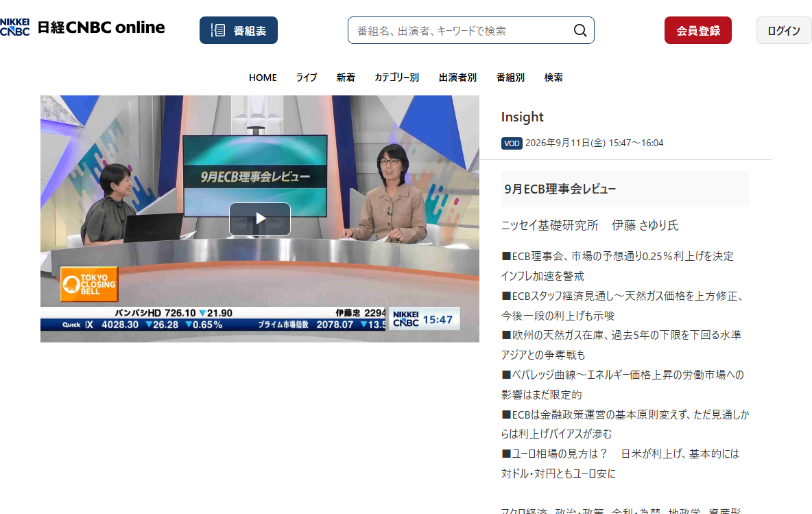Open the 新着 menu item
The width and height of the screenshot is (812, 514).
pyautogui.click(x=346, y=78)
